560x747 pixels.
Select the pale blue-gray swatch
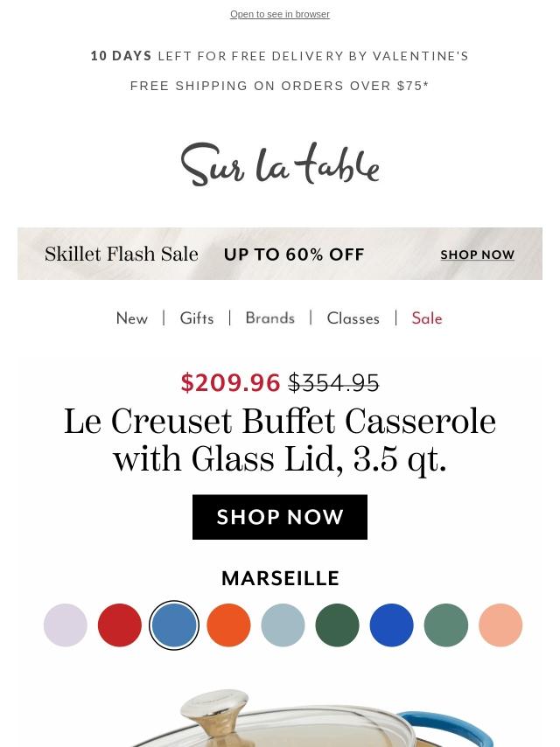283,625
